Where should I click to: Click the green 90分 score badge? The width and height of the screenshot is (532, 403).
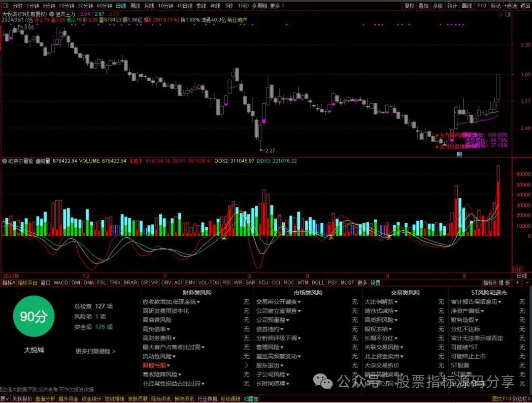coord(33,316)
